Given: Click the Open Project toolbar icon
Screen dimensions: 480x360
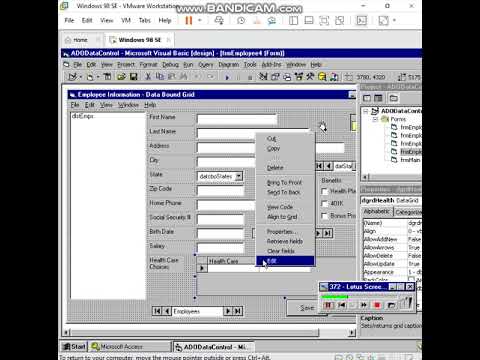Looking at the screenshot, I should click(x=121, y=77).
